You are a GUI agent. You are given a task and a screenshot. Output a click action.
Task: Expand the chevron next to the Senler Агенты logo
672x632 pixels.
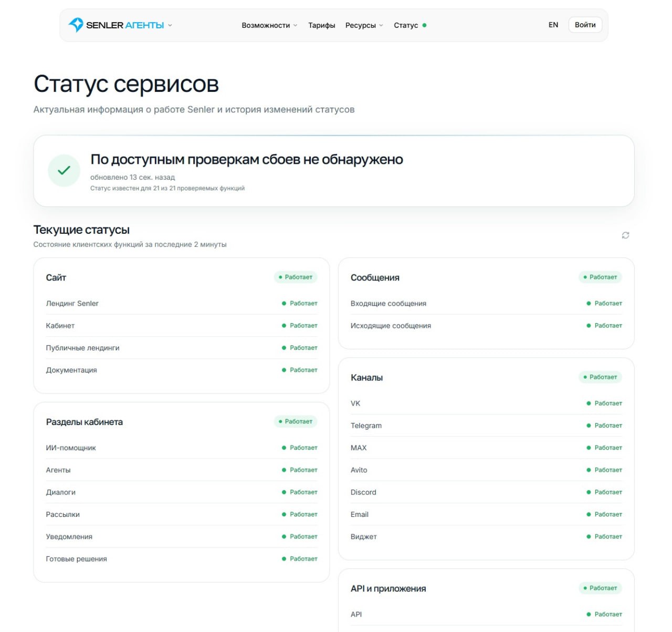(170, 25)
